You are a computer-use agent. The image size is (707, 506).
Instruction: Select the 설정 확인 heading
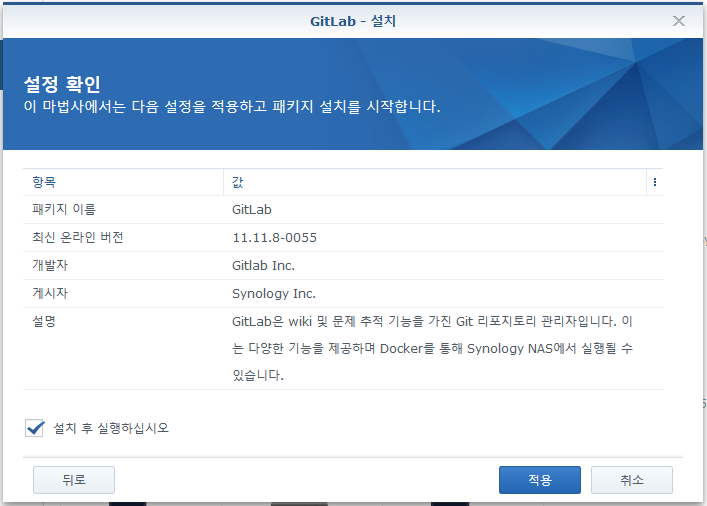(62, 84)
